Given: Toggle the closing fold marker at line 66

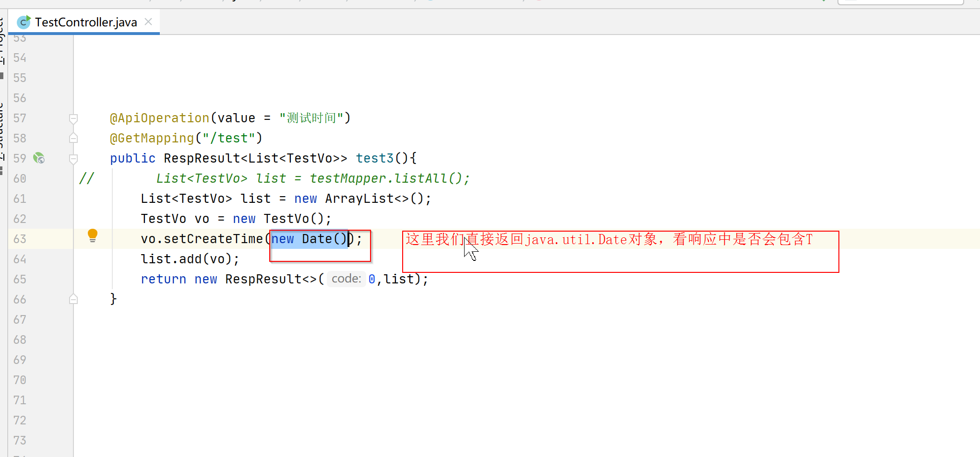Looking at the screenshot, I should tap(73, 299).
